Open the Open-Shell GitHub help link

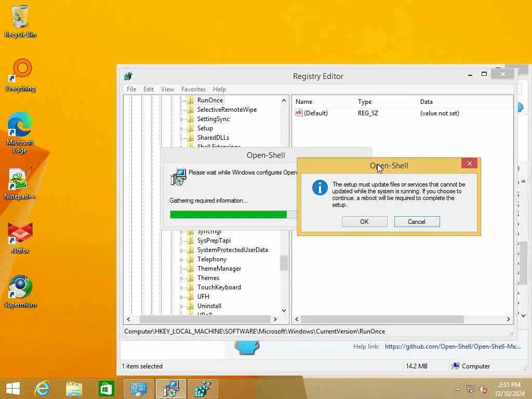pos(453,347)
